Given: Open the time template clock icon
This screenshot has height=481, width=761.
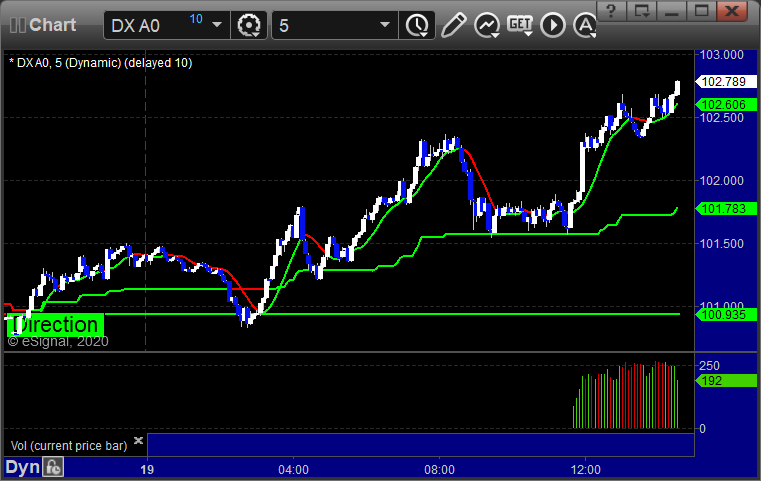Looking at the screenshot, I should [417, 25].
